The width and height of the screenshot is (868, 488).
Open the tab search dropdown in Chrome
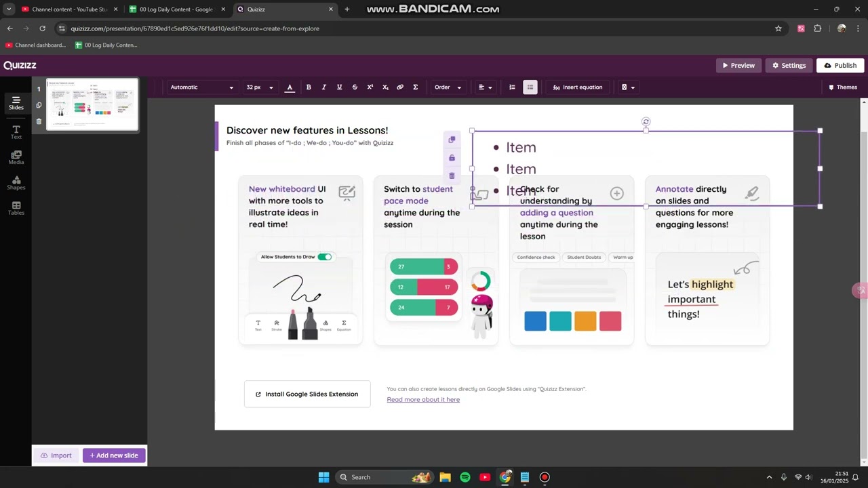tap(9, 9)
